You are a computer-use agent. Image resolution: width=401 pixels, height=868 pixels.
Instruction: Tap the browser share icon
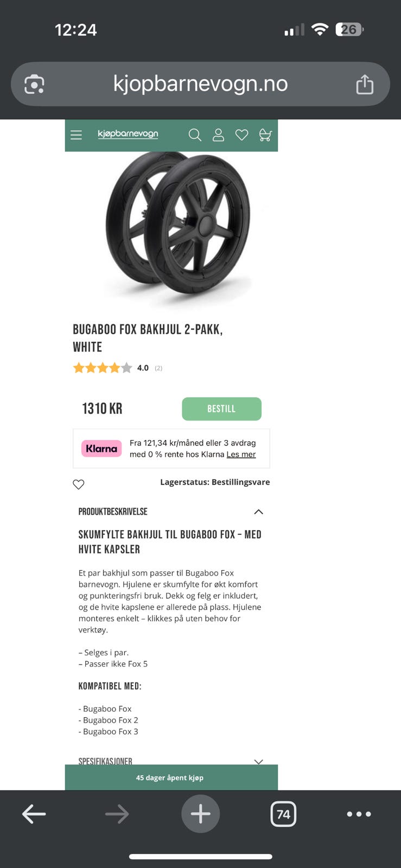pyautogui.click(x=365, y=84)
